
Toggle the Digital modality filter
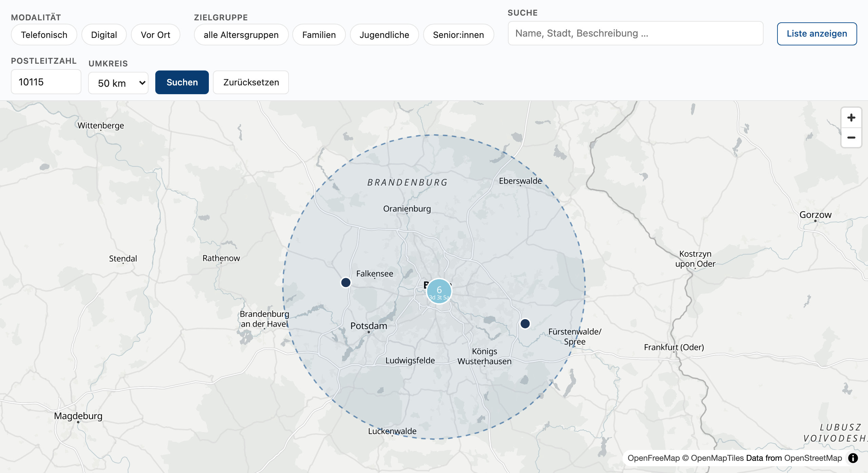[x=104, y=35]
